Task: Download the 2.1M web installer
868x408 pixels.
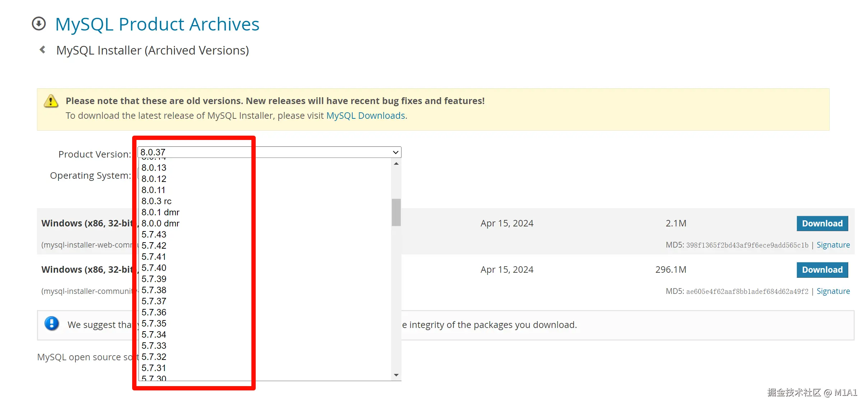Action: tap(822, 224)
